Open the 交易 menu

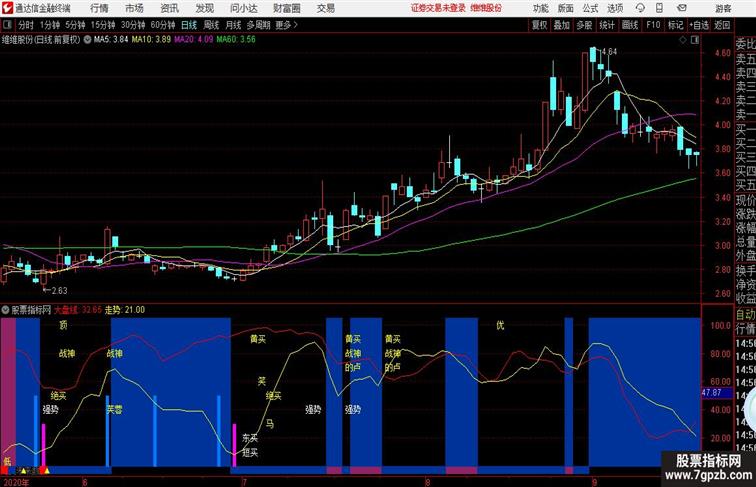[x=326, y=8]
